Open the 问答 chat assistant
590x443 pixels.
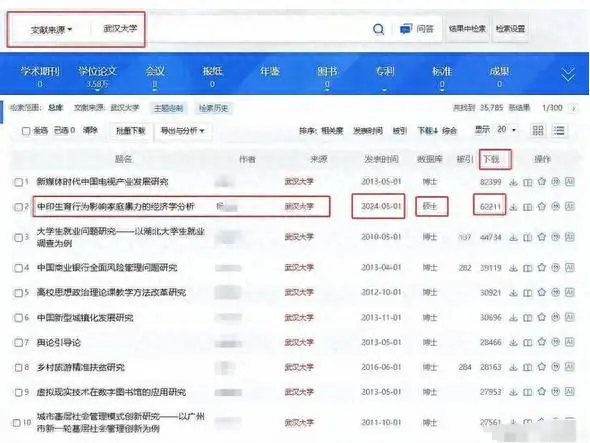[417, 29]
